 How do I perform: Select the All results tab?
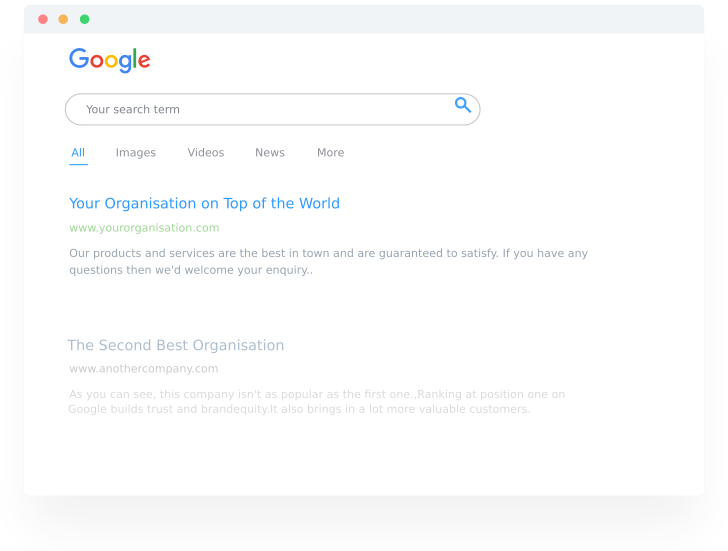coord(78,153)
